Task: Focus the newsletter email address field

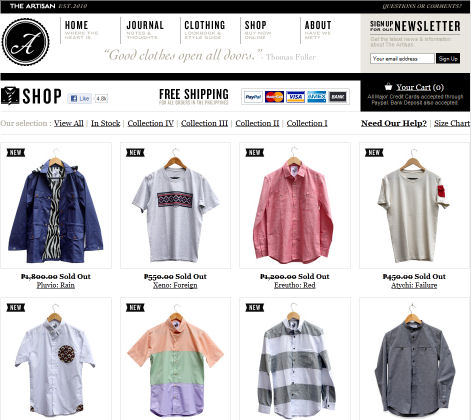Action: [x=402, y=59]
